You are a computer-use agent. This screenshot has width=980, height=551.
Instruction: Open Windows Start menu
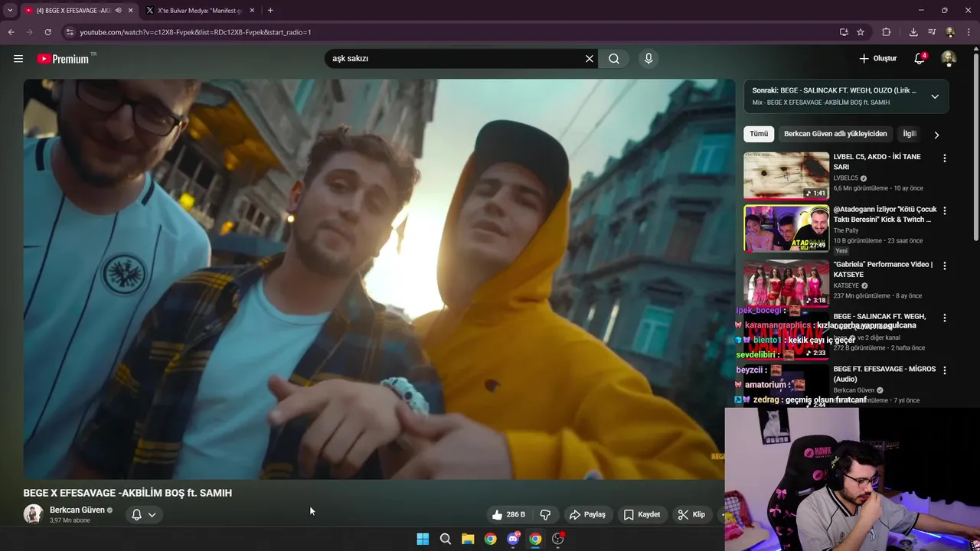pyautogui.click(x=423, y=539)
